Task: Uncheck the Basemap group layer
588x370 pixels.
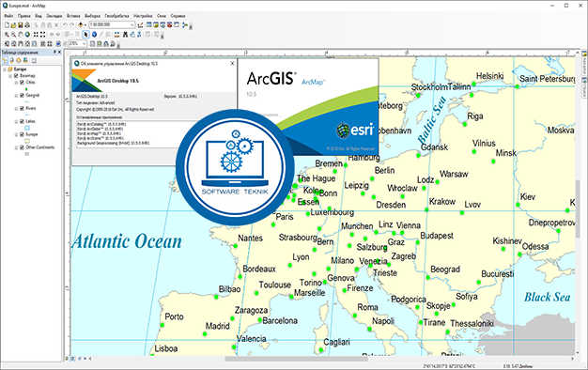Action: tap(16, 76)
